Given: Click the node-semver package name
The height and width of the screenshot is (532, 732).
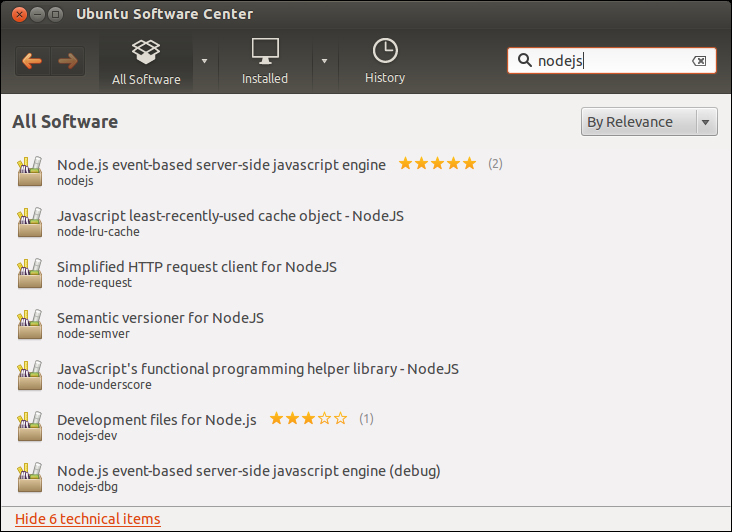Looking at the screenshot, I should tap(93, 333).
